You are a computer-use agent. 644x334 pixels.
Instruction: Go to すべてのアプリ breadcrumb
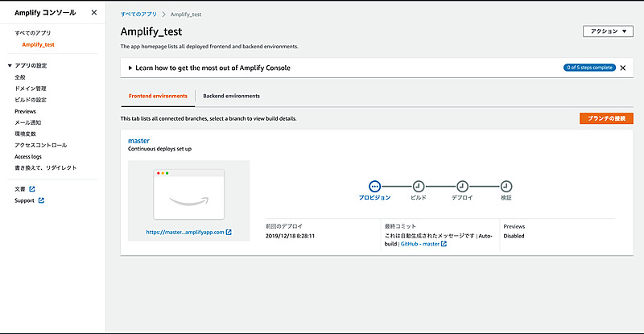point(138,15)
